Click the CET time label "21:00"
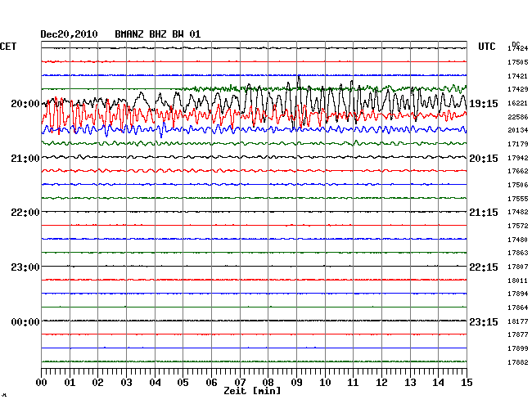532x404 pixels. pos(25,159)
